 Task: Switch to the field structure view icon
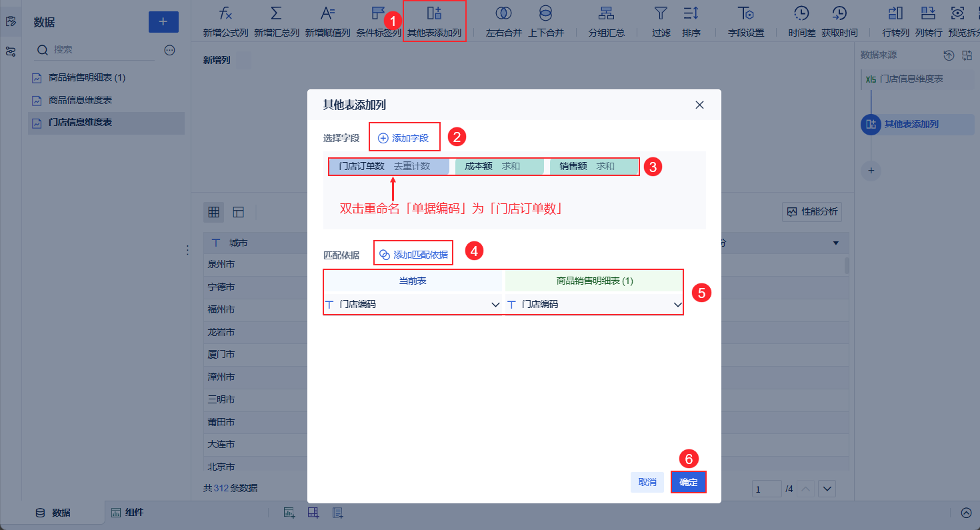coord(238,212)
